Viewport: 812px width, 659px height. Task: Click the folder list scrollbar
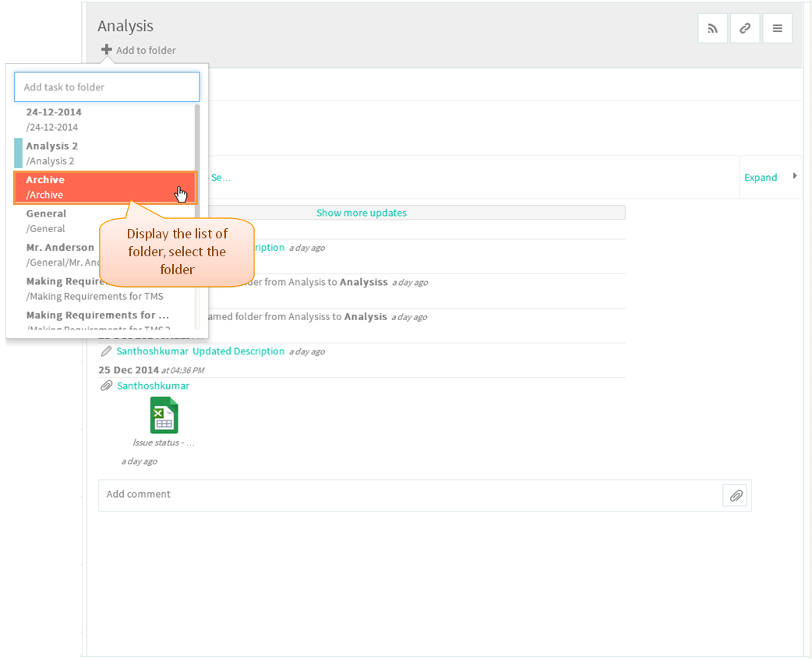(x=197, y=160)
